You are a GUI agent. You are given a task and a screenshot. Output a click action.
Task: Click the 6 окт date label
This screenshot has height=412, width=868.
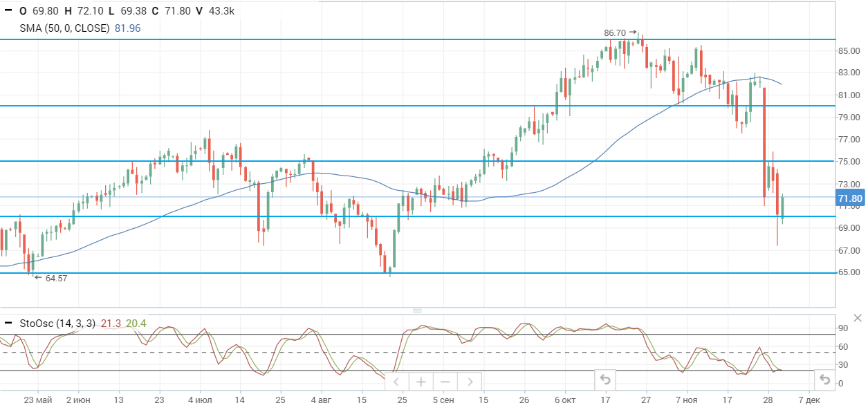[564, 400]
